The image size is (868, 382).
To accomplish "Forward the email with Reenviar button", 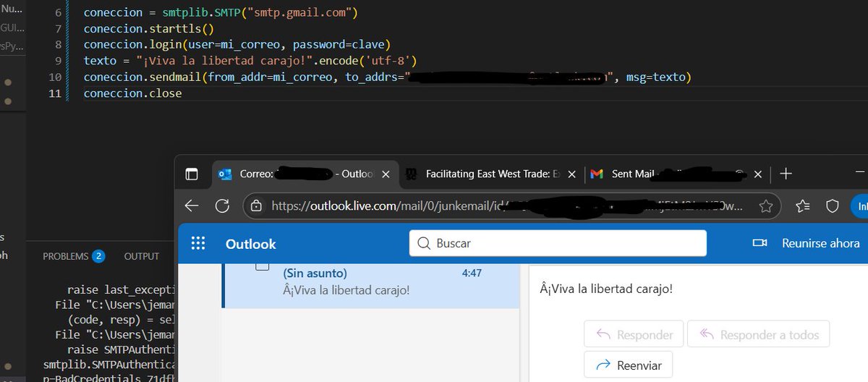I will [628, 365].
